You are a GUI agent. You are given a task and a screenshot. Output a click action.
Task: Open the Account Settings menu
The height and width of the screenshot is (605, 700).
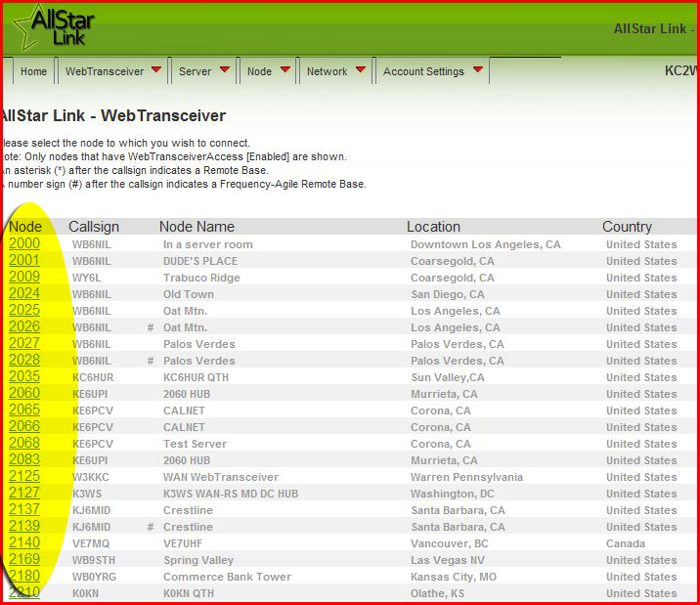[423, 71]
